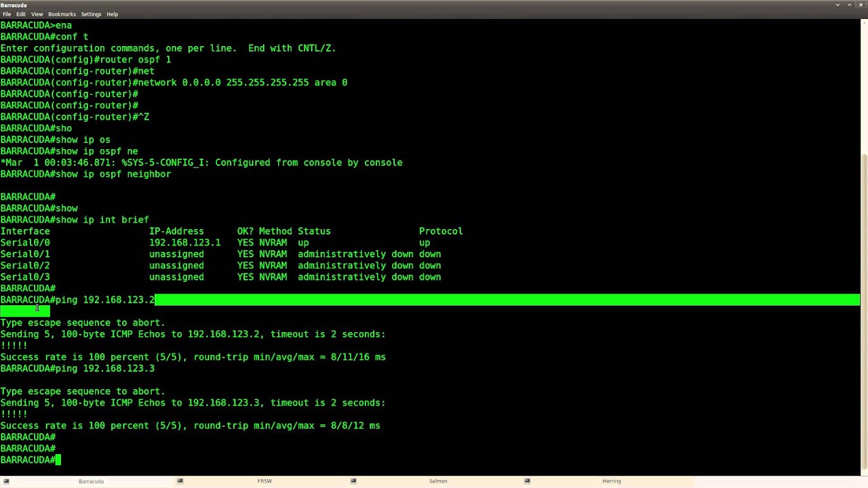
Task: Close the Barracuda window
Action: point(861,5)
